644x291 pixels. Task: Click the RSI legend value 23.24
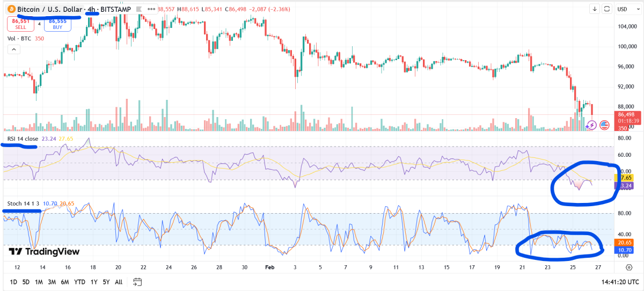[49, 139]
